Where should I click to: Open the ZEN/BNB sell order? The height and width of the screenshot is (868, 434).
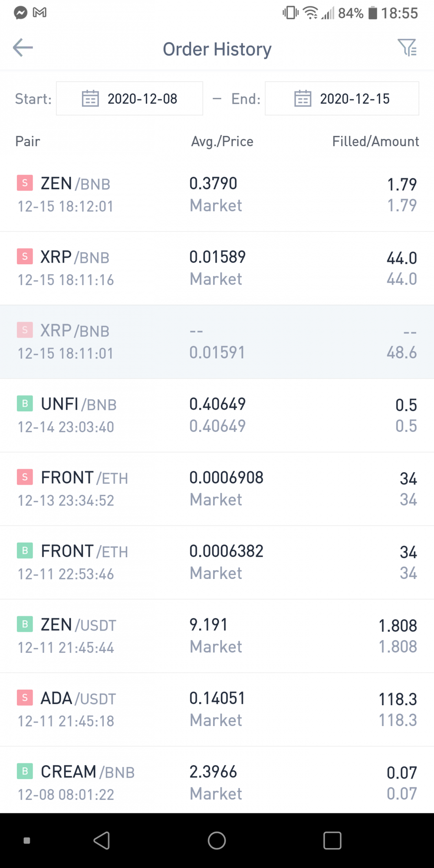(x=217, y=194)
